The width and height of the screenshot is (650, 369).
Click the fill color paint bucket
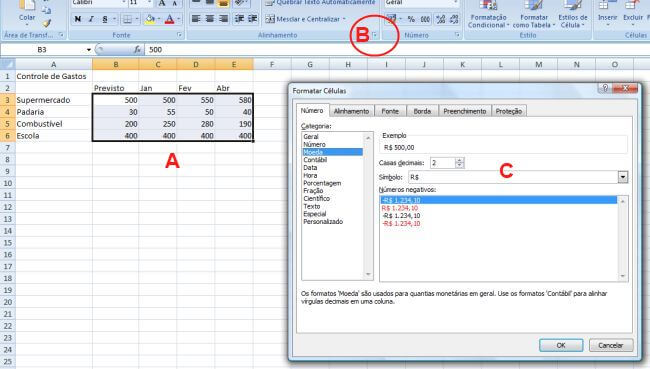tap(150, 19)
